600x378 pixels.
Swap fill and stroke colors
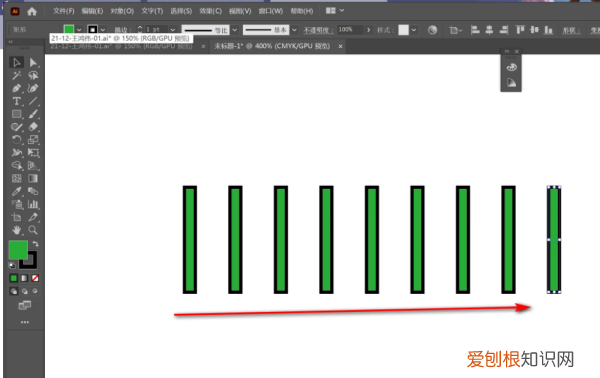click(x=36, y=244)
